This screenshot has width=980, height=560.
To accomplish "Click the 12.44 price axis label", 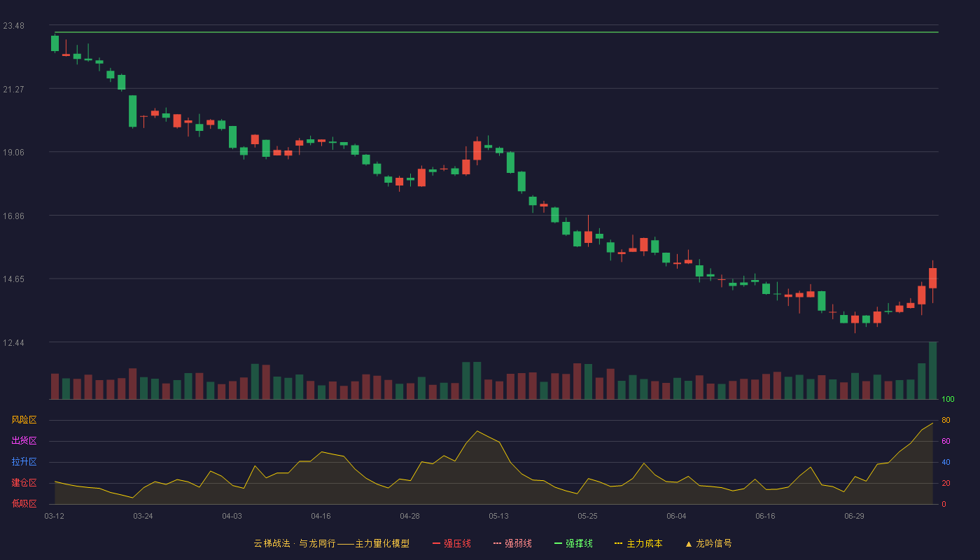I will click(13, 343).
